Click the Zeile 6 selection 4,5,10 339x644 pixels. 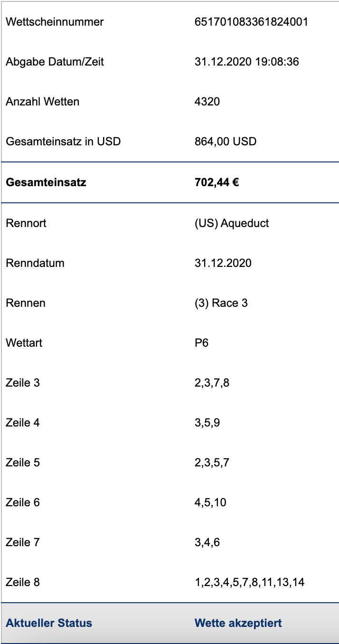point(210,502)
